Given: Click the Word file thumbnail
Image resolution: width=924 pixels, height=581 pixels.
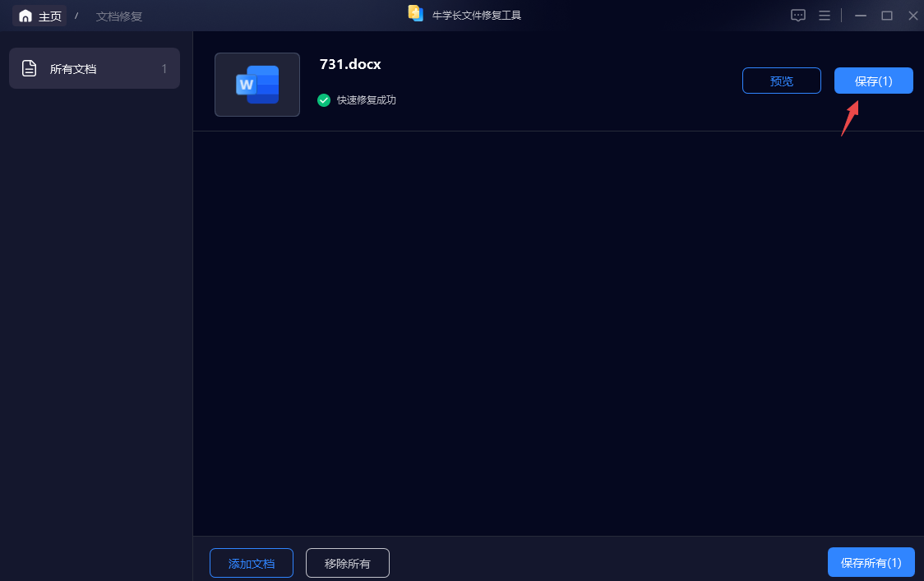Looking at the screenshot, I should tap(257, 85).
